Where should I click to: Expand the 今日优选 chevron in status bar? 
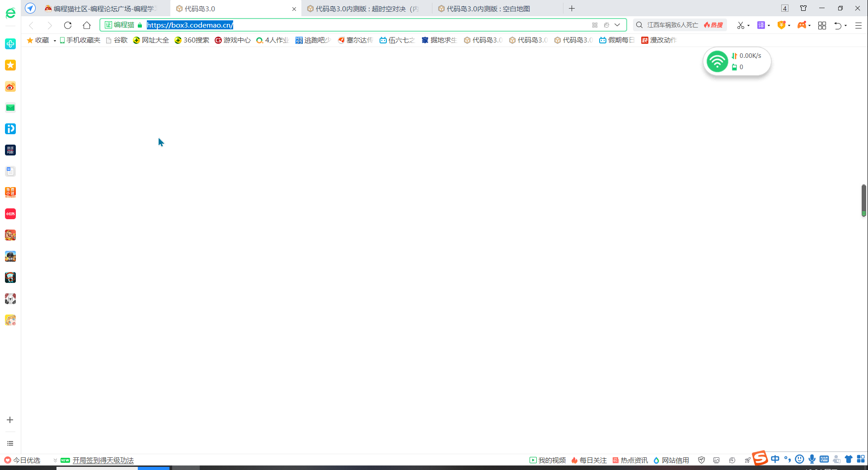tap(55, 460)
